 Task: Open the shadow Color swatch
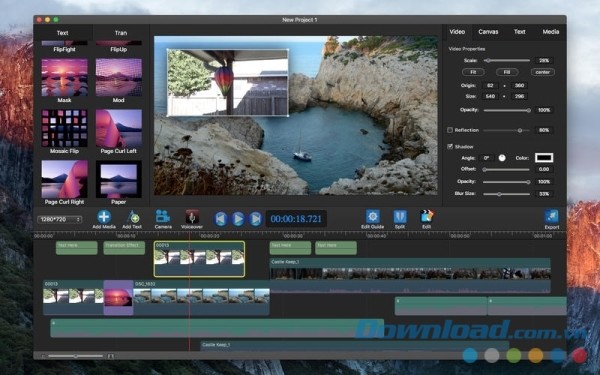[544, 158]
